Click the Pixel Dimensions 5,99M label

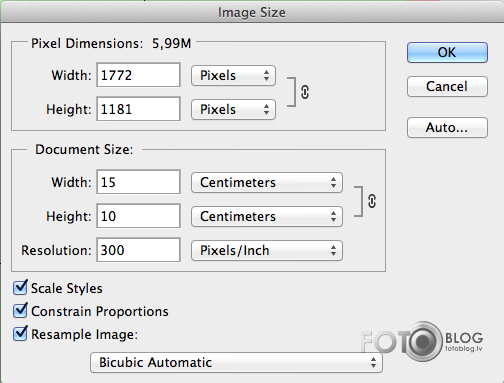pos(111,44)
